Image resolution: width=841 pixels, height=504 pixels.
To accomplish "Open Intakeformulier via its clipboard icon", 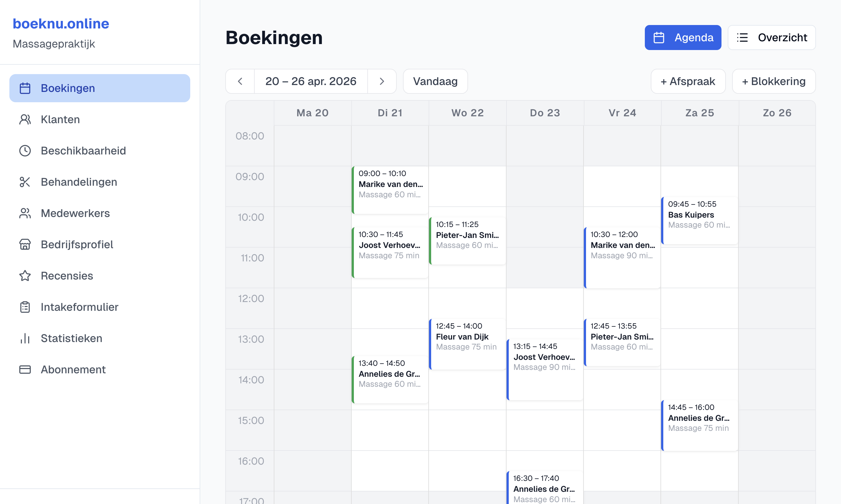I will pos(25,307).
